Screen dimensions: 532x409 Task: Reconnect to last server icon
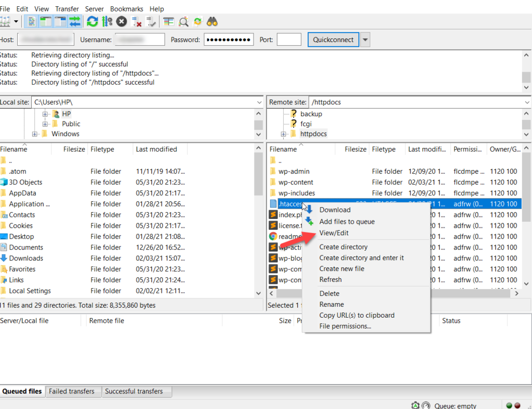[151, 22]
